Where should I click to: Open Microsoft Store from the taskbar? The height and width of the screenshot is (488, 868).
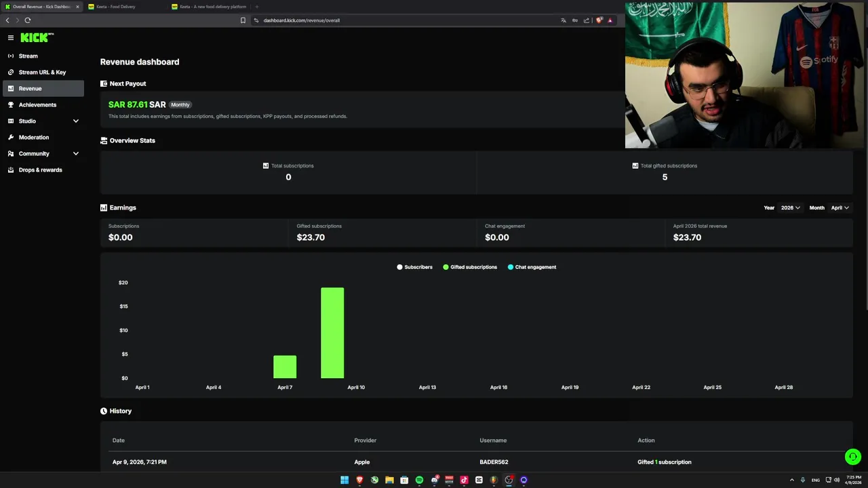(404, 480)
